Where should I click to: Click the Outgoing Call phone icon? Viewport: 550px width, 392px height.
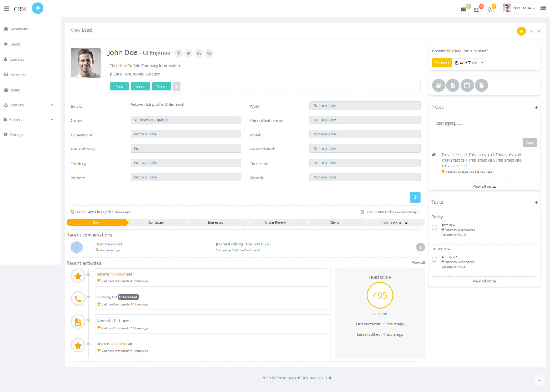point(78,298)
